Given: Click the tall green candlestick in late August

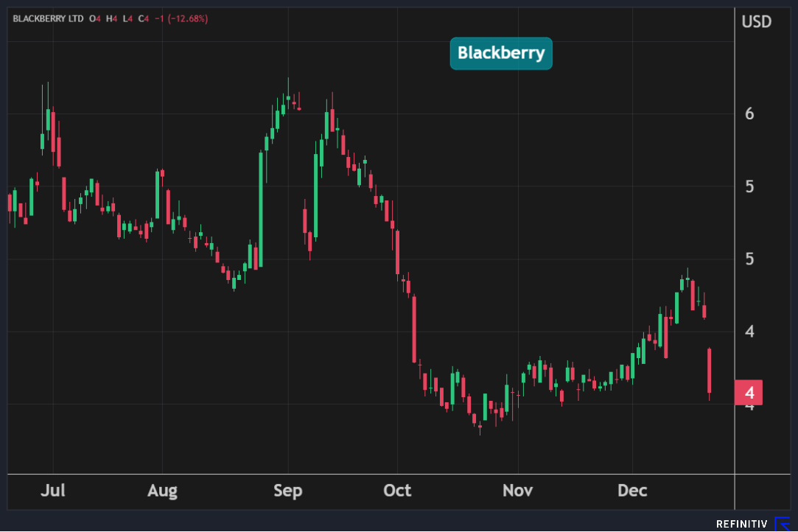Looking at the screenshot, I should 261,209.
